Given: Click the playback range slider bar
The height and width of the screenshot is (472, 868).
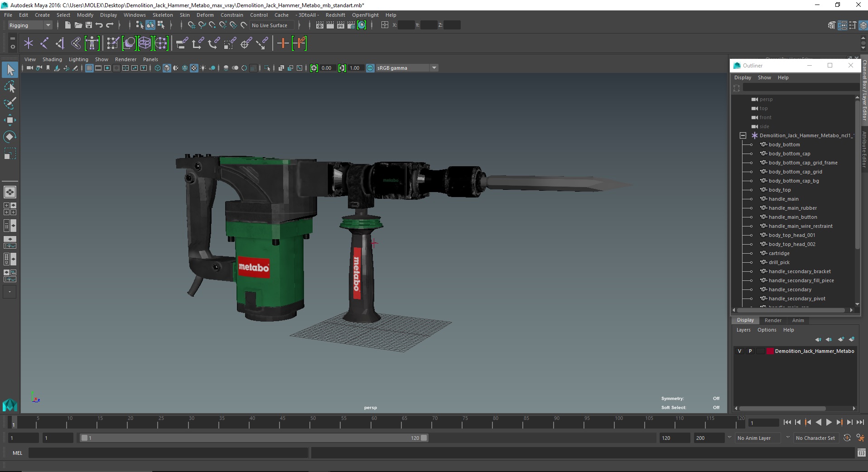Looking at the screenshot, I should click(254, 438).
